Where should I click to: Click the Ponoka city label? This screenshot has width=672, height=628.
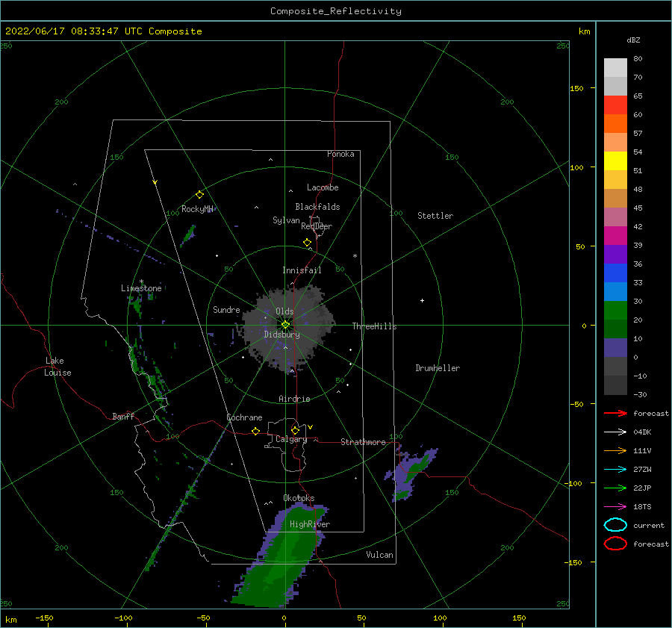pyautogui.click(x=340, y=154)
